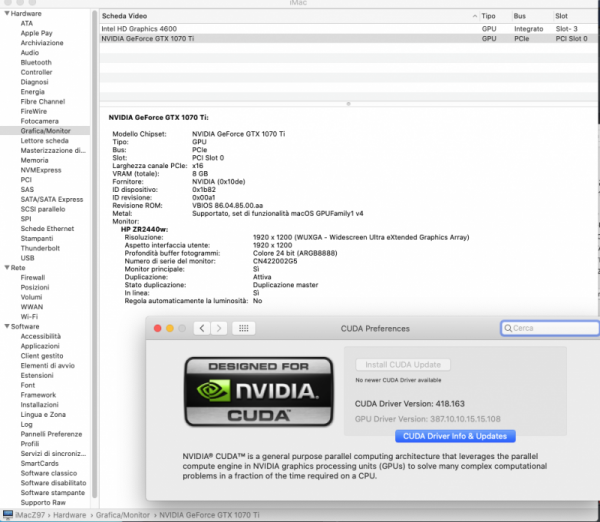Select Software disabilitato in the sidebar

coord(53,483)
